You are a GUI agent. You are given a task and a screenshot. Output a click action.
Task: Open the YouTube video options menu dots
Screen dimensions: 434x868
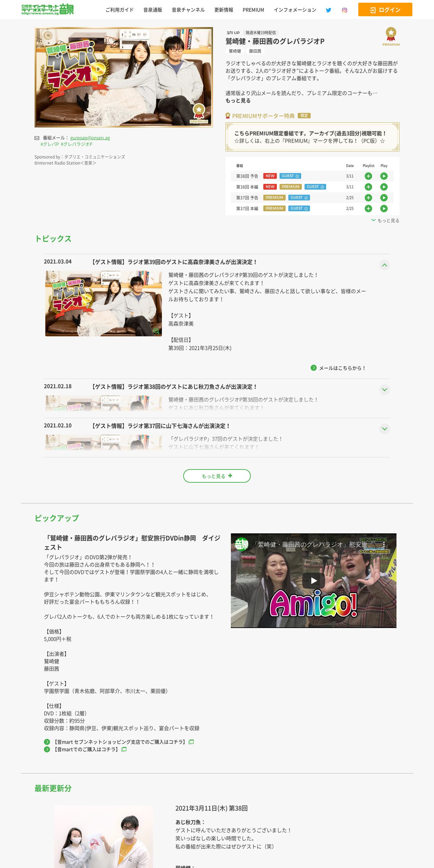(384, 545)
